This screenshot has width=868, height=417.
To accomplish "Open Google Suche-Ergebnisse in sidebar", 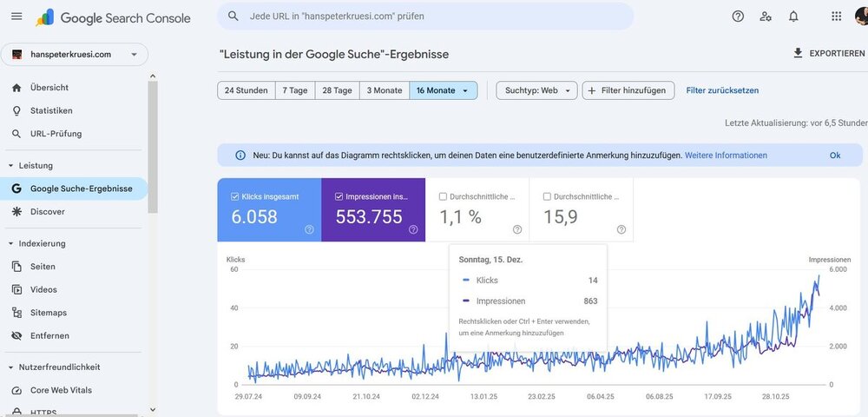I will (x=74, y=189).
